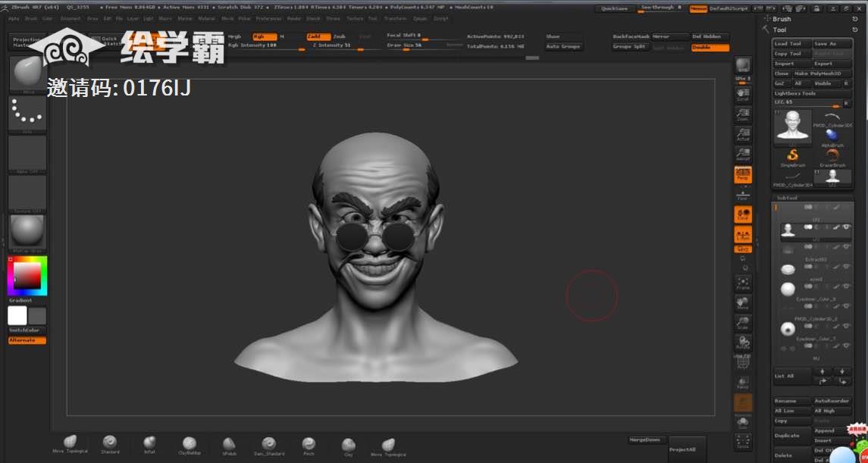Click the Scroll view icon

(743, 94)
